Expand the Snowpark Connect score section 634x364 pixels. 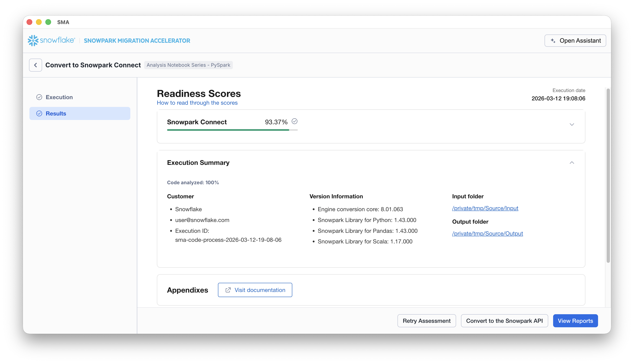(572, 124)
